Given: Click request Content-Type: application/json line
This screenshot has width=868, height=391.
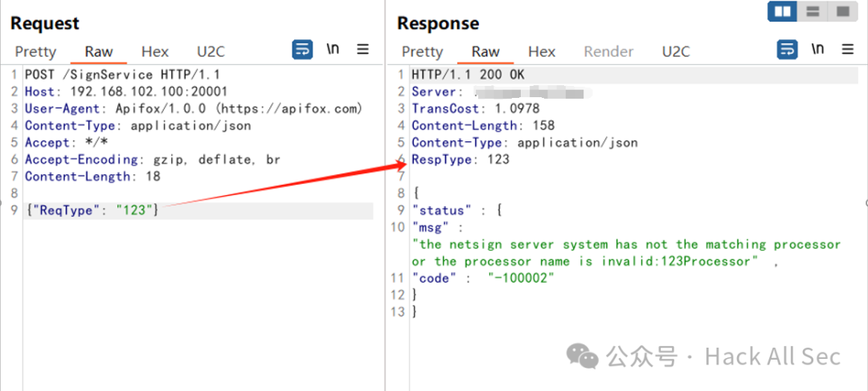Looking at the screenshot, I should (x=138, y=125).
